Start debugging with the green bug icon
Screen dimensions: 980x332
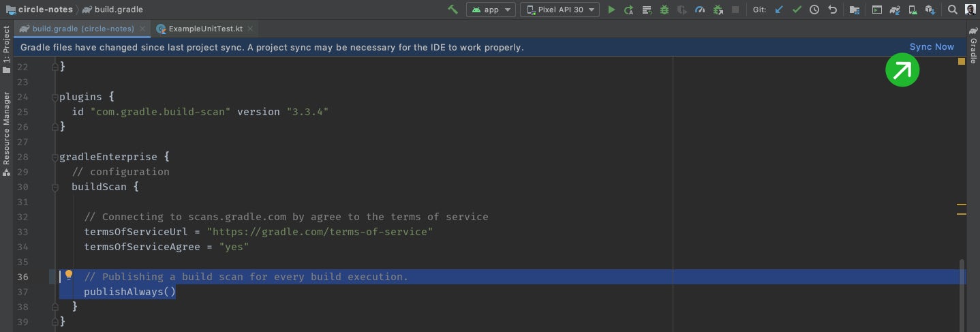click(664, 10)
